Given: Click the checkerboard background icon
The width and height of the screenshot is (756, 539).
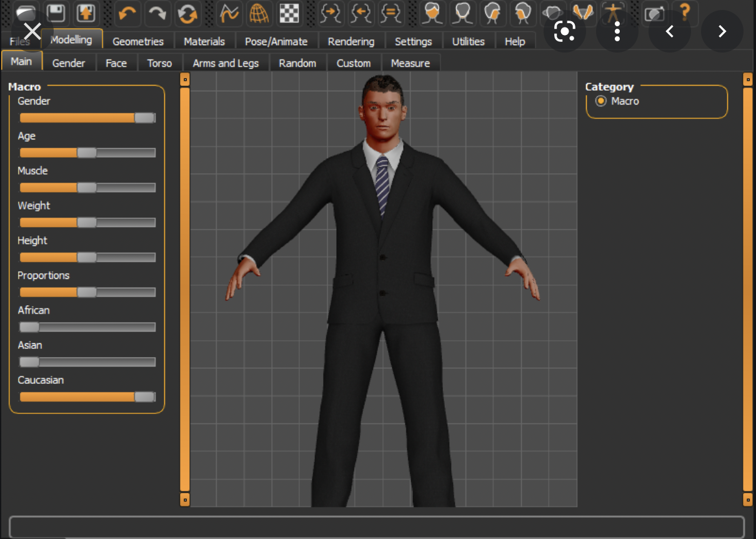Looking at the screenshot, I should (288, 13).
